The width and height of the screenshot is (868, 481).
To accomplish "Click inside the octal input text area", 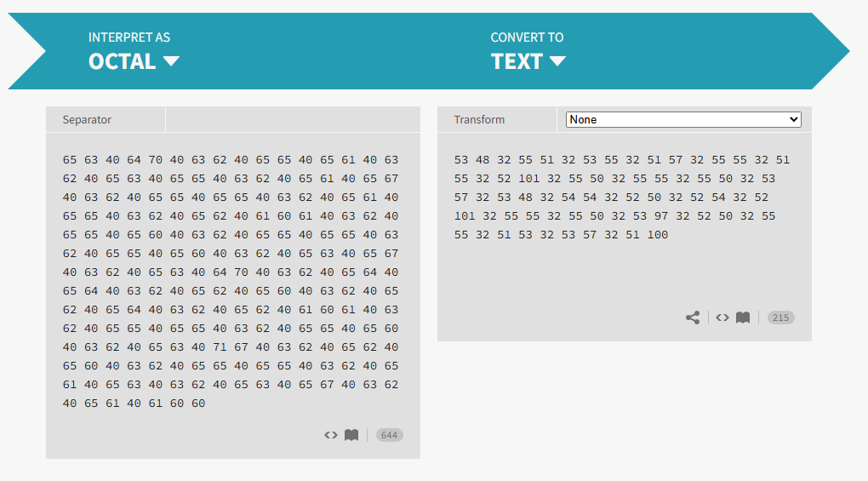I will point(231,281).
